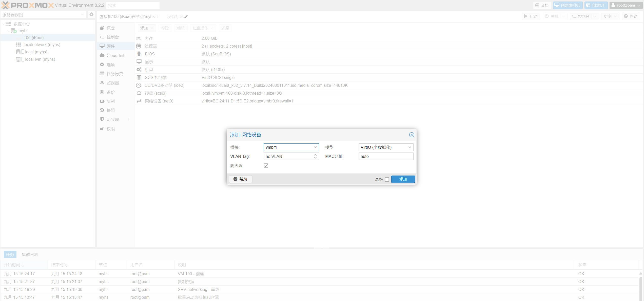
Task: Click the 启动 start button
Action: [x=531, y=16]
